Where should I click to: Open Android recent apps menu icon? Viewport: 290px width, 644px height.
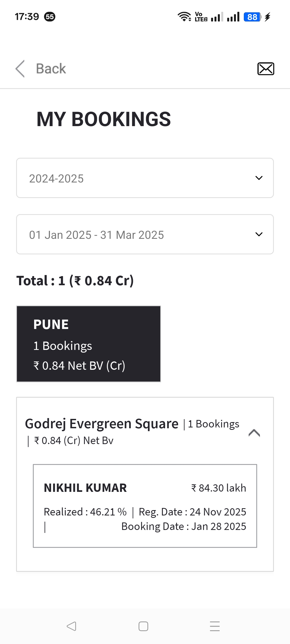point(215,626)
